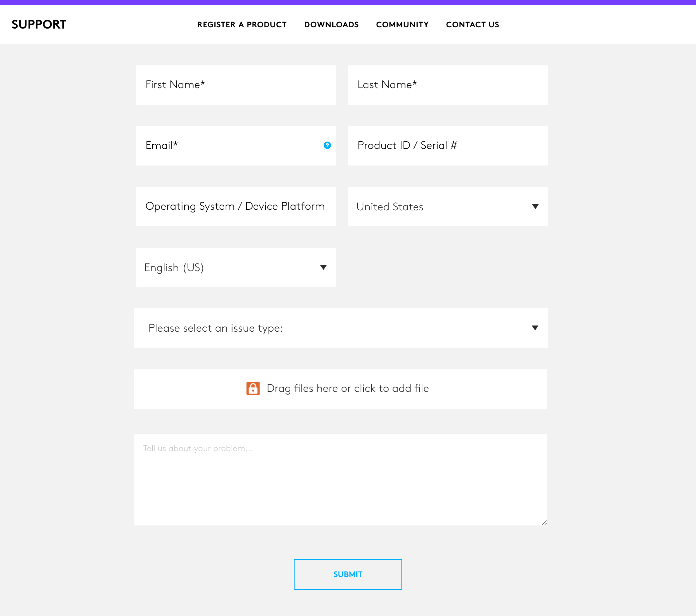The height and width of the screenshot is (616, 696).
Task: Click Operating System / Device Platform field
Action: (236, 206)
